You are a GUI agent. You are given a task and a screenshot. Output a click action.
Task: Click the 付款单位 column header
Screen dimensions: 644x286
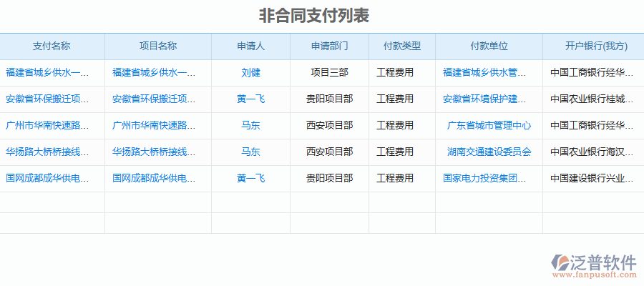tap(489, 46)
